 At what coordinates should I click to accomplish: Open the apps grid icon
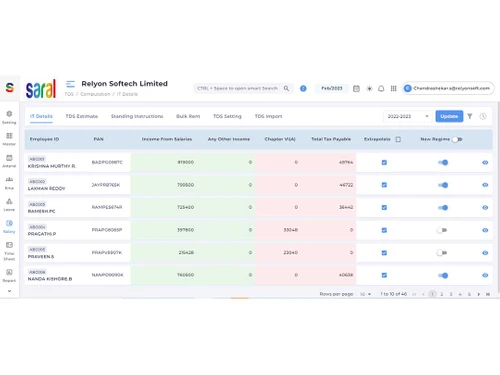point(394,88)
